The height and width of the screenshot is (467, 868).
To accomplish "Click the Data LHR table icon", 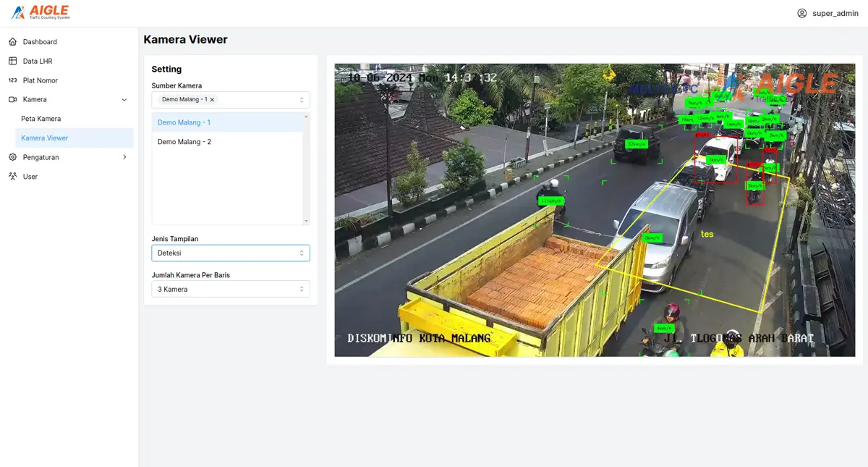I will tap(12, 61).
